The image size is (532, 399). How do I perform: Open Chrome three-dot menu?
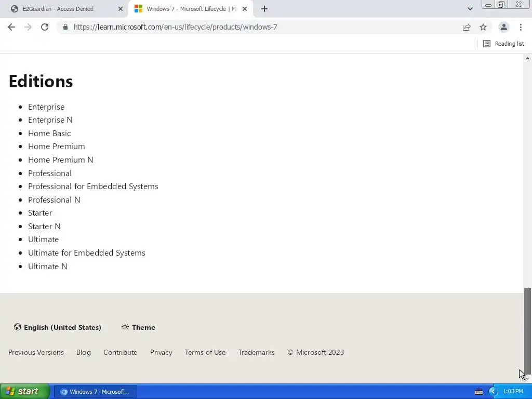tap(521, 27)
